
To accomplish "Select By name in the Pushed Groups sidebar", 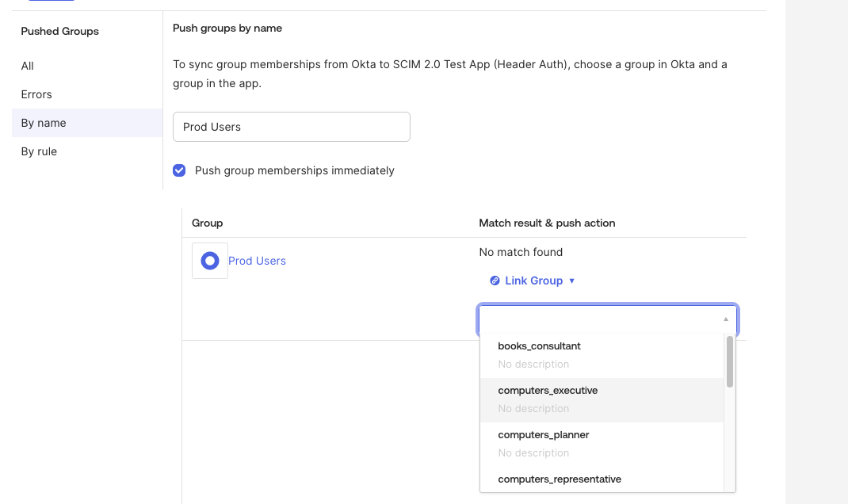I will click(43, 123).
